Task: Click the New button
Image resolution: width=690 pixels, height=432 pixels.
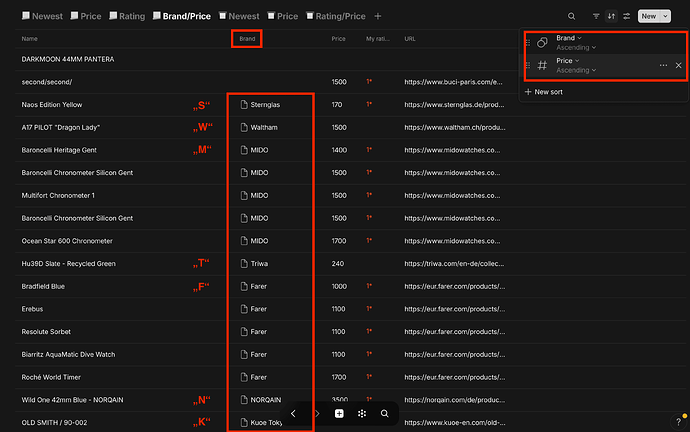Action: coord(649,16)
